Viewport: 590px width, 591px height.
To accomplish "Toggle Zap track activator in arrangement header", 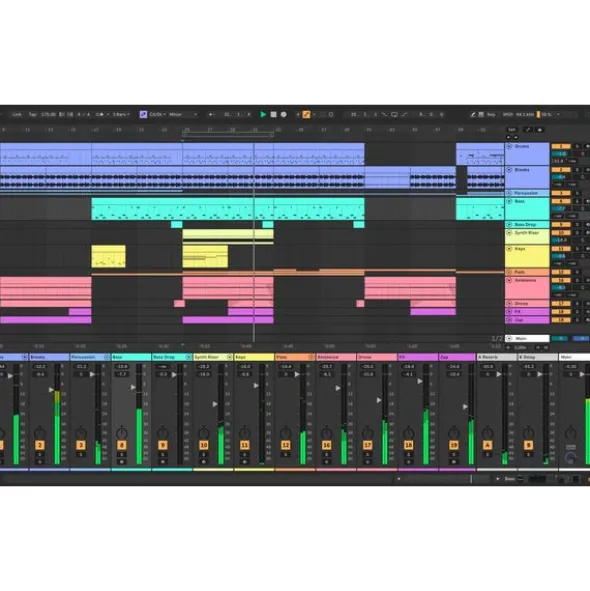I will [x=561, y=320].
